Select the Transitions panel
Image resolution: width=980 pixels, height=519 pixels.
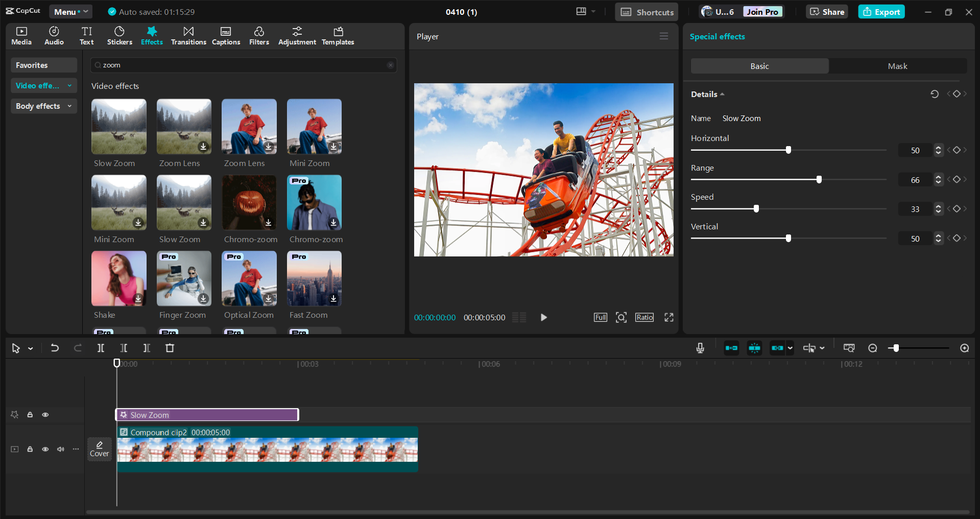coord(188,35)
